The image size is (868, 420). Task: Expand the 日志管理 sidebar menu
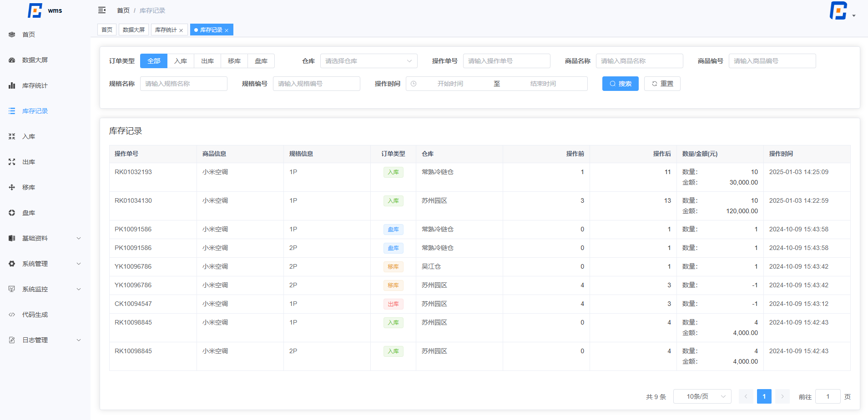pos(45,340)
